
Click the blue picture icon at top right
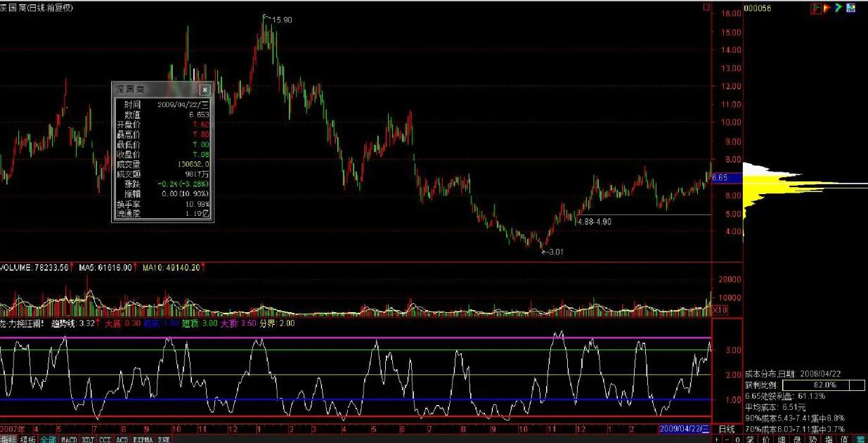[851, 8]
